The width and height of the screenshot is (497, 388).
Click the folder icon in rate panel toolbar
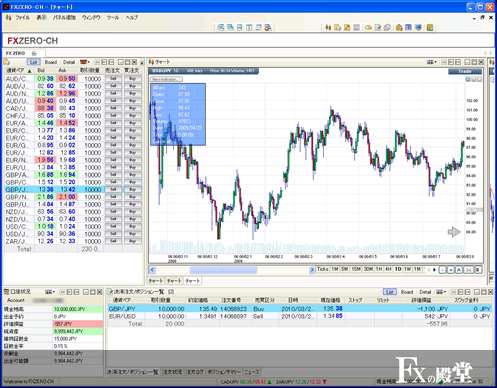point(7,62)
